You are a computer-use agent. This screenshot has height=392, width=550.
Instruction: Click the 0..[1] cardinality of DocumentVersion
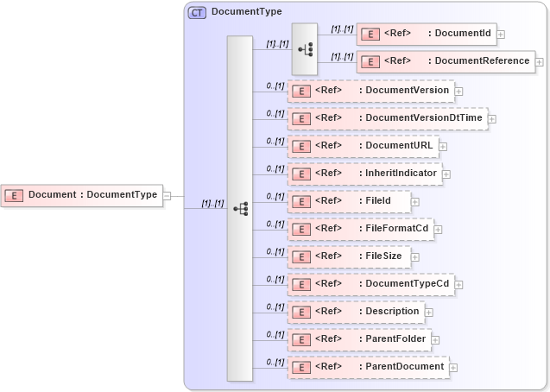point(275,85)
